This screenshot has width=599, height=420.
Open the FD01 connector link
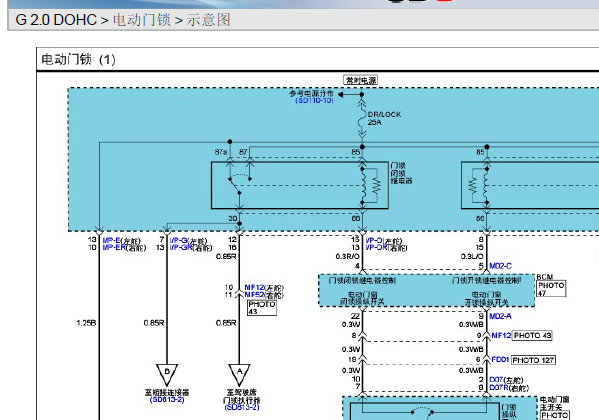tap(500, 360)
